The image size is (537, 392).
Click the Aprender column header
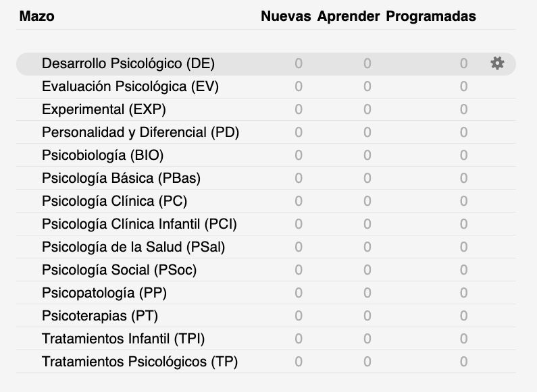349,16
